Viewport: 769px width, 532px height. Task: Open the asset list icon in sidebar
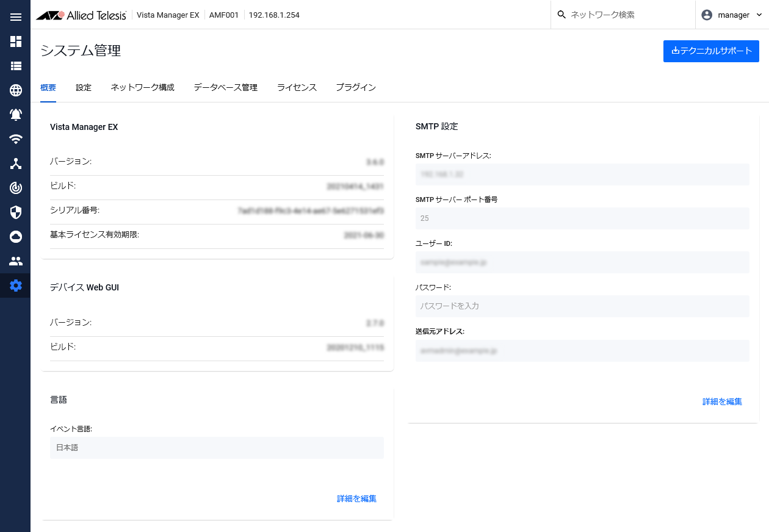click(16, 66)
